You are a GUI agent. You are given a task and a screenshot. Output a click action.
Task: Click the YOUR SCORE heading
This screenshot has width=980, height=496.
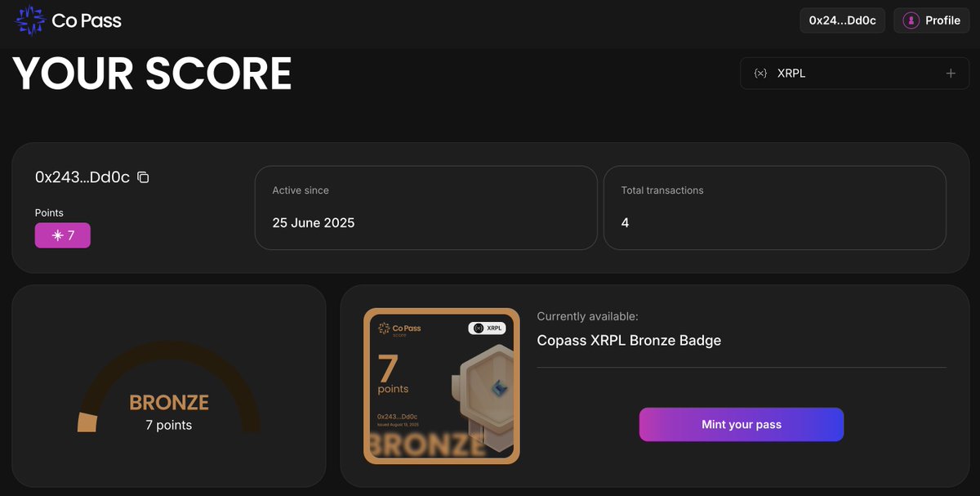click(x=153, y=74)
